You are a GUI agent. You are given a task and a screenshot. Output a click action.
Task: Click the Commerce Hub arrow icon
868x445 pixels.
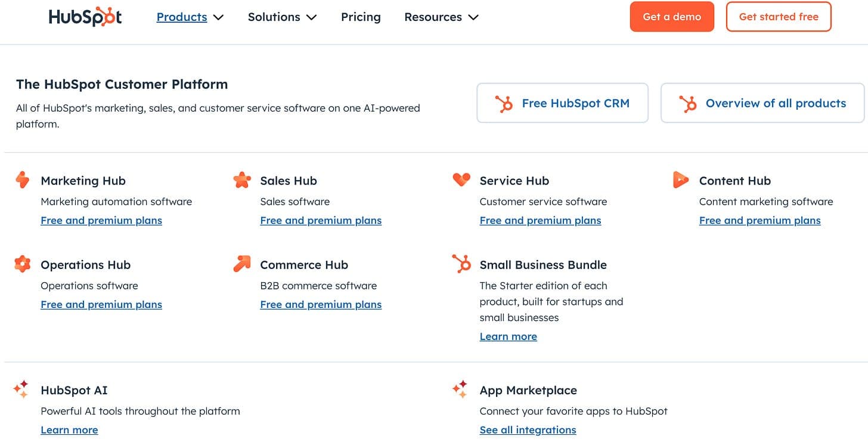pos(242,264)
